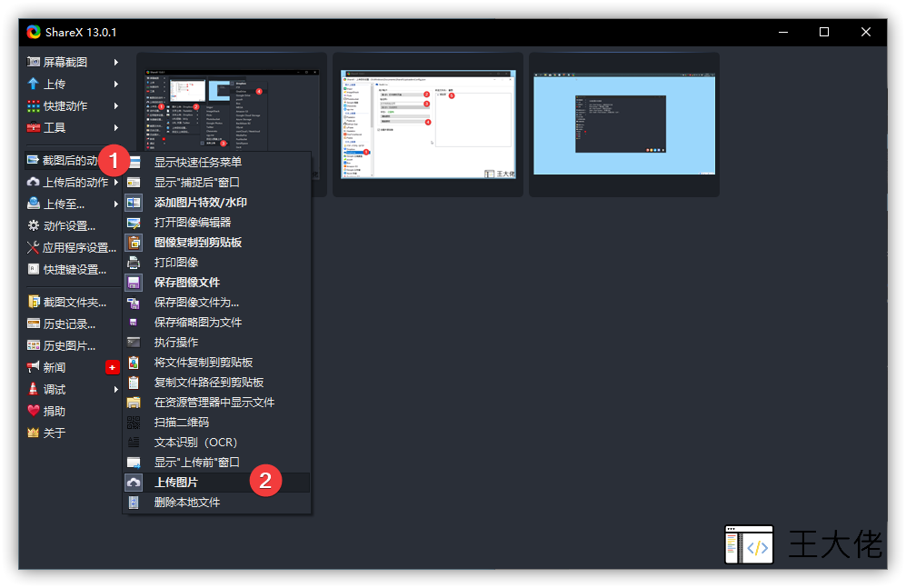Toggle 添加图片特效/水印 after-capture task
Image resolution: width=906 pixels, height=588 pixels.
[x=216, y=202]
